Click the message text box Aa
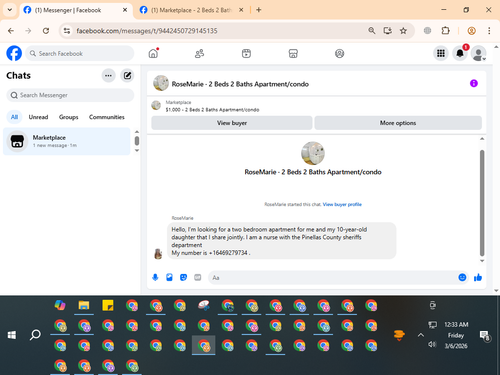The width and height of the screenshot is (500, 375). tap(332, 278)
